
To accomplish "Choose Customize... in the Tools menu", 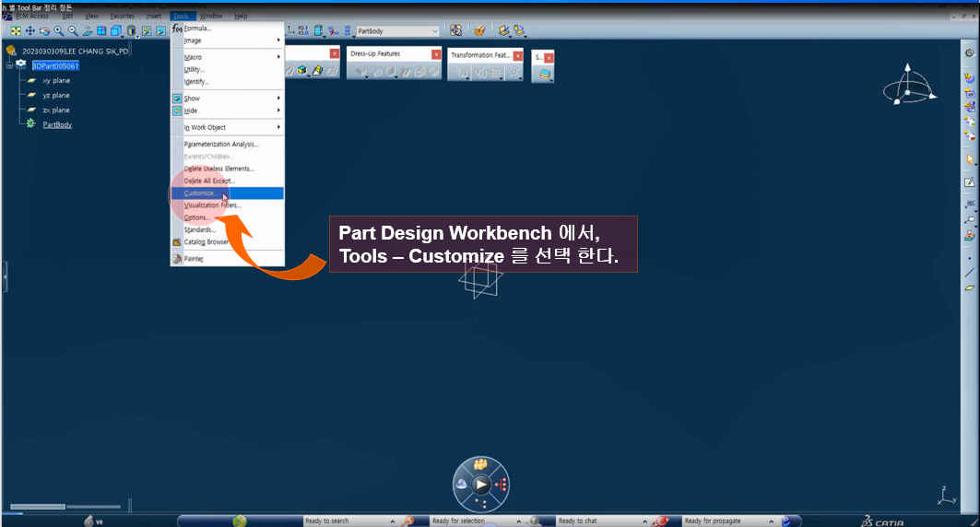I will click(200, 193).
